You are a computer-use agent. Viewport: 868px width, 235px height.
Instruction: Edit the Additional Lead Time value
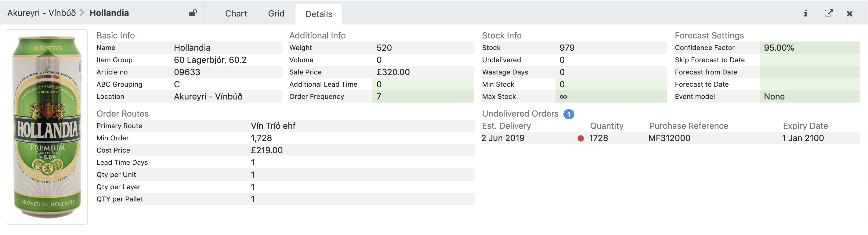[423, 84]
